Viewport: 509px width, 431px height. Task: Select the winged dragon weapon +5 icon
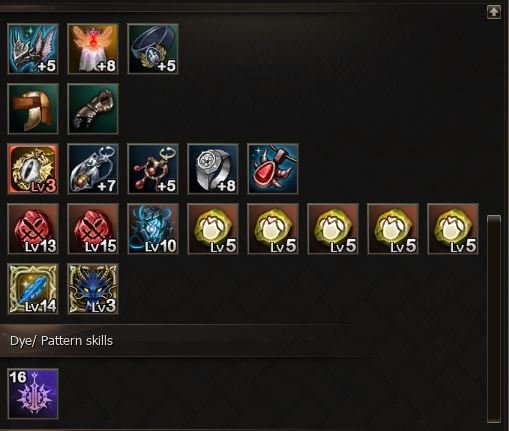point(33,49)
